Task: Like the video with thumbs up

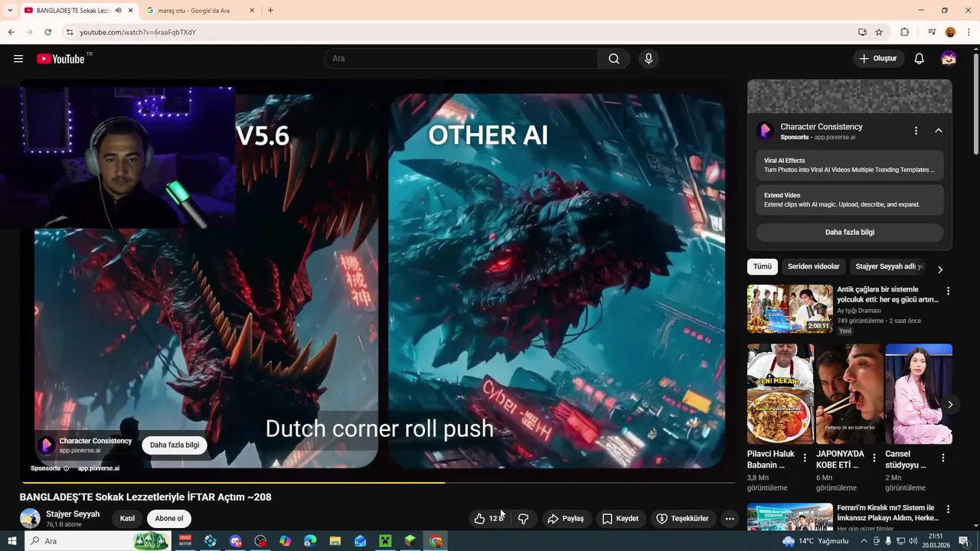Action: (x=488, y=519)
